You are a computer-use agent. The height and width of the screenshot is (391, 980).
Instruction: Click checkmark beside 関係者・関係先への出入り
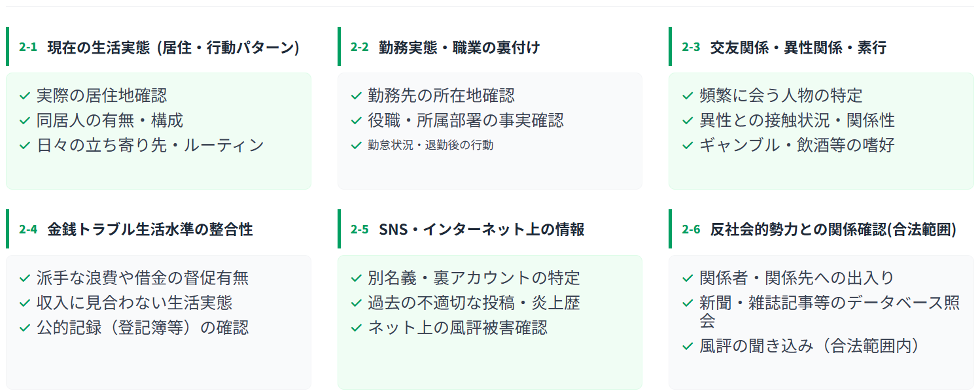(x=688, y=279)
